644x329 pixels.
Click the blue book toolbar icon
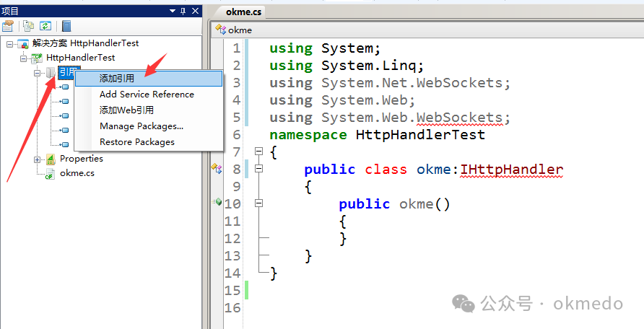click(66, 26)
